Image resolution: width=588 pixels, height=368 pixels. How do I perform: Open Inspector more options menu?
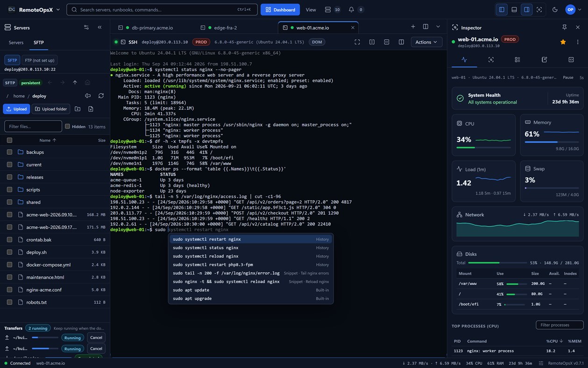(x=578, y=42)
